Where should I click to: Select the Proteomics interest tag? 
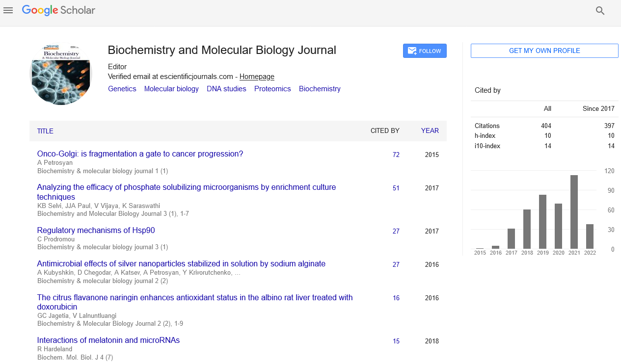(272, 89)
